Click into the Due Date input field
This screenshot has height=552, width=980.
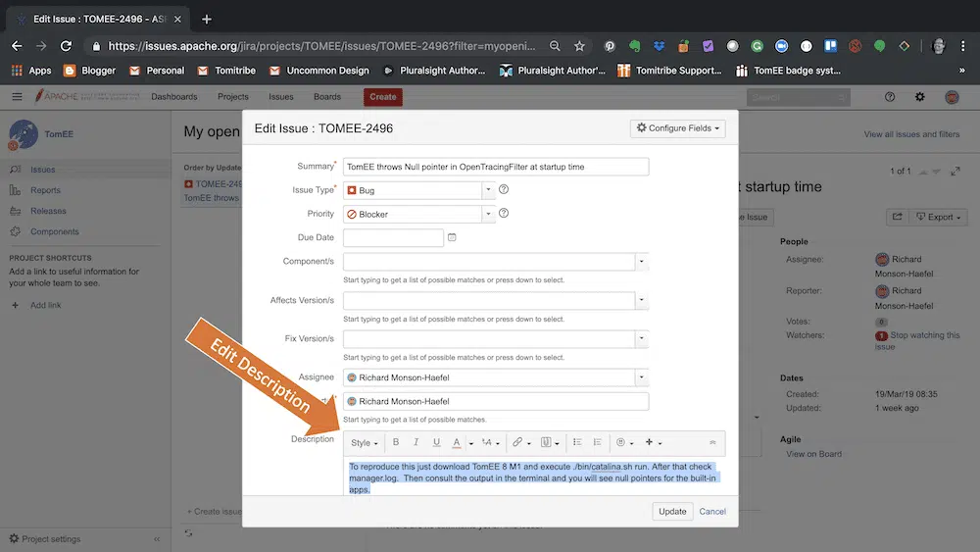click(393, 237)
